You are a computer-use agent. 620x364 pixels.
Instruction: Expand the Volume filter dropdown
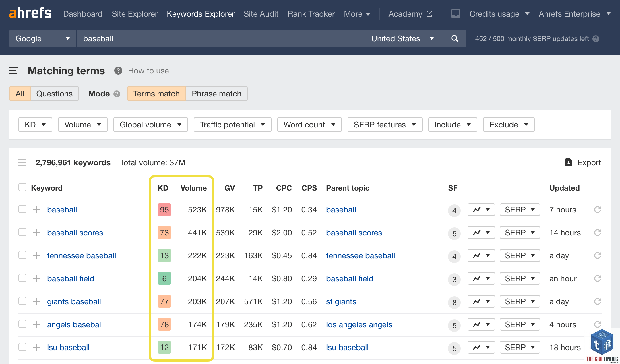pos(83,125)
